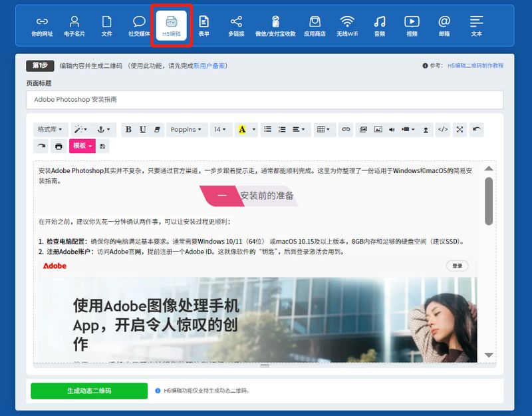
Task: Expand the Poppins font family dropdown
Action: click(x=186, y=130)
